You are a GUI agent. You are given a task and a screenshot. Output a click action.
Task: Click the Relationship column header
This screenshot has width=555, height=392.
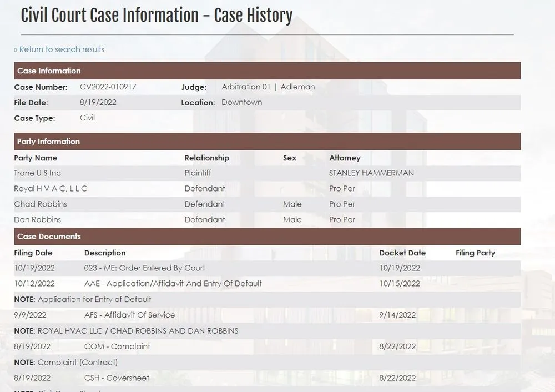[x=206, y=158]
